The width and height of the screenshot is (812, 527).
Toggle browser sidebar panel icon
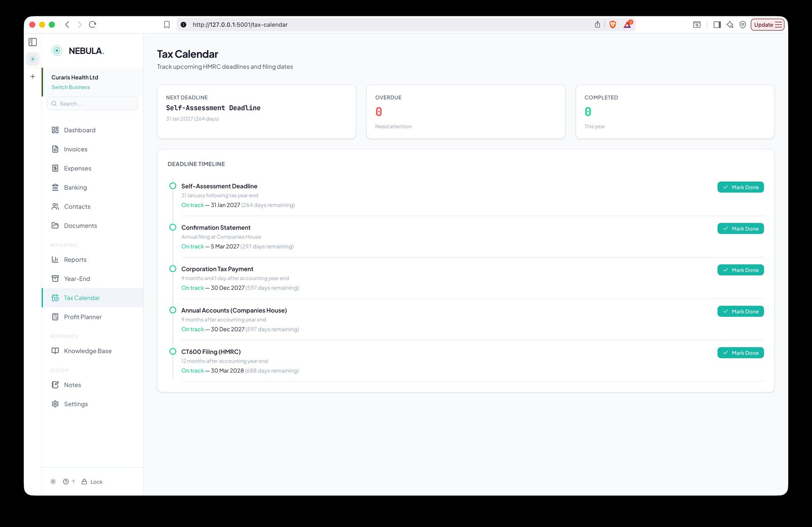point(32,42)
